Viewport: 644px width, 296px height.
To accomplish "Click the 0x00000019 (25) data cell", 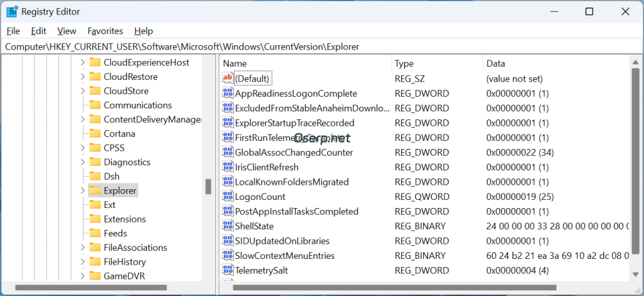I will pyautogui.click(x=520, y=197).
